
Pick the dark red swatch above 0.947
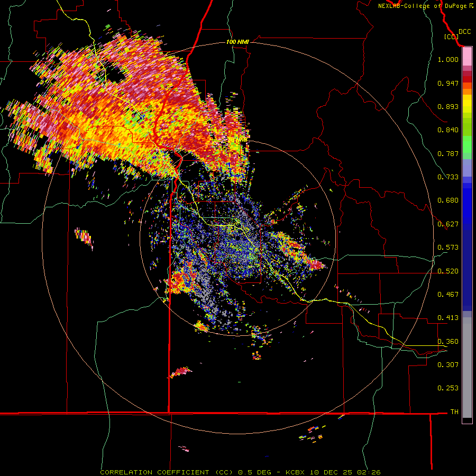(x=467, y=79)
